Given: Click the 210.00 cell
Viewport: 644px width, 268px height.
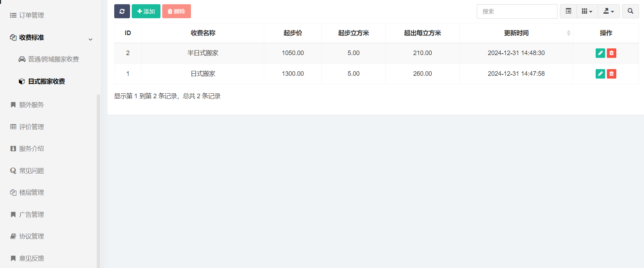Looking at the screenshot, I should pyautogui.click(x=423, y=53).
